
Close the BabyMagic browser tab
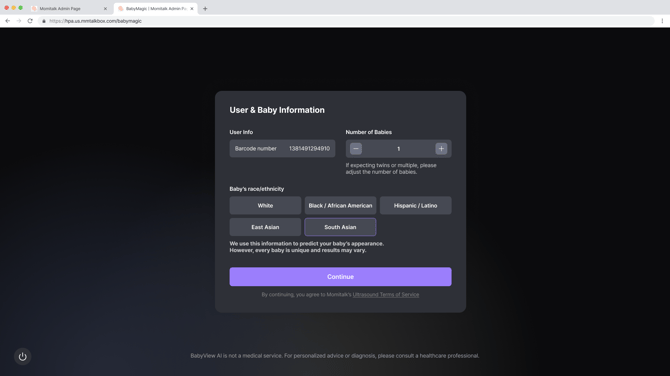tap(192, 9)
